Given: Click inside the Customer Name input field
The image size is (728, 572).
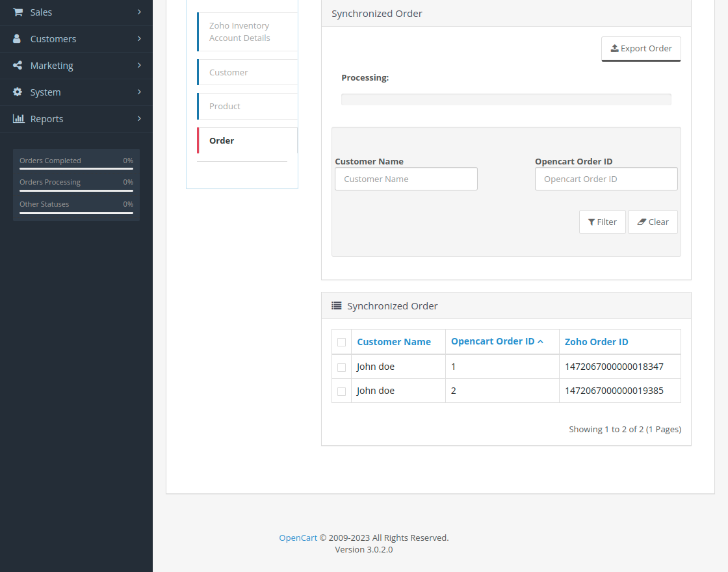Looking at the screenshot, I should (x=406, y=179).
